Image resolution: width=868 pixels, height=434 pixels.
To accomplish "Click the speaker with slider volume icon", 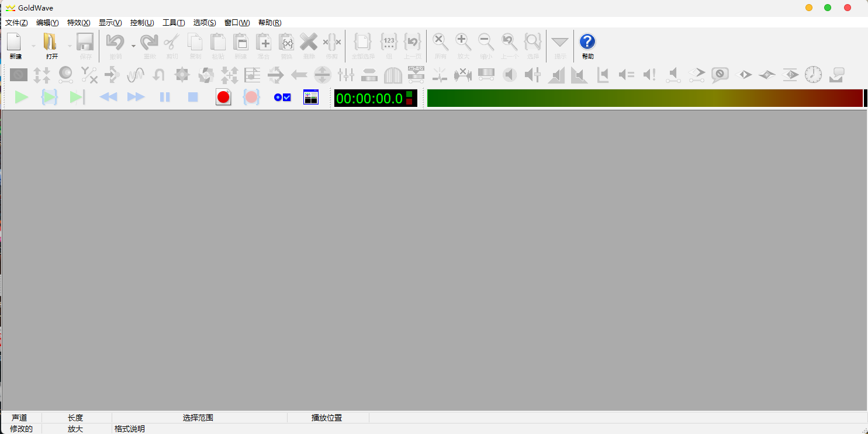I will pyautogui.click(x=533, y=75).
